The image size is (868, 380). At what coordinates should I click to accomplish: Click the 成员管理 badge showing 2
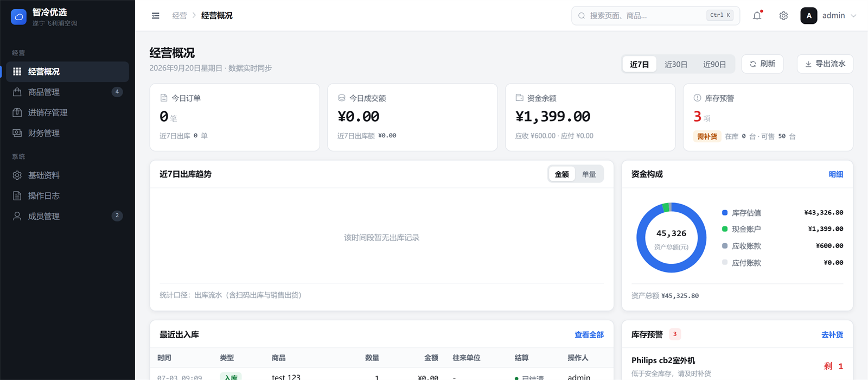(x=117, y=216)
